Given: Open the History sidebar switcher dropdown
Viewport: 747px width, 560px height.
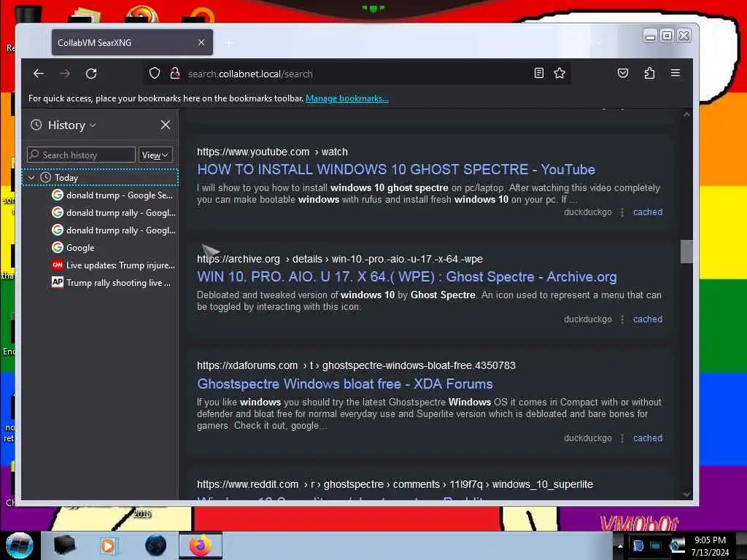Looking at the screenshot, I should pyautogui.click(x=71, y=125).
